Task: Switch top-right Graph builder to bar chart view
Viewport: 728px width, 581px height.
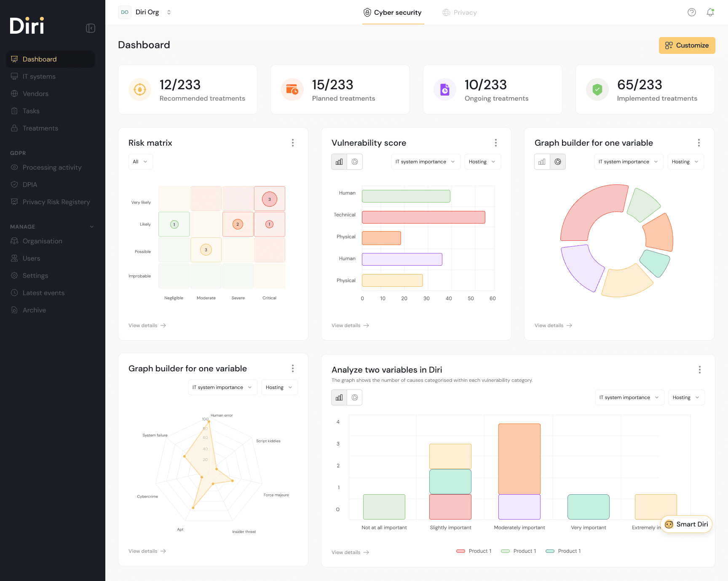Action: 542,162
